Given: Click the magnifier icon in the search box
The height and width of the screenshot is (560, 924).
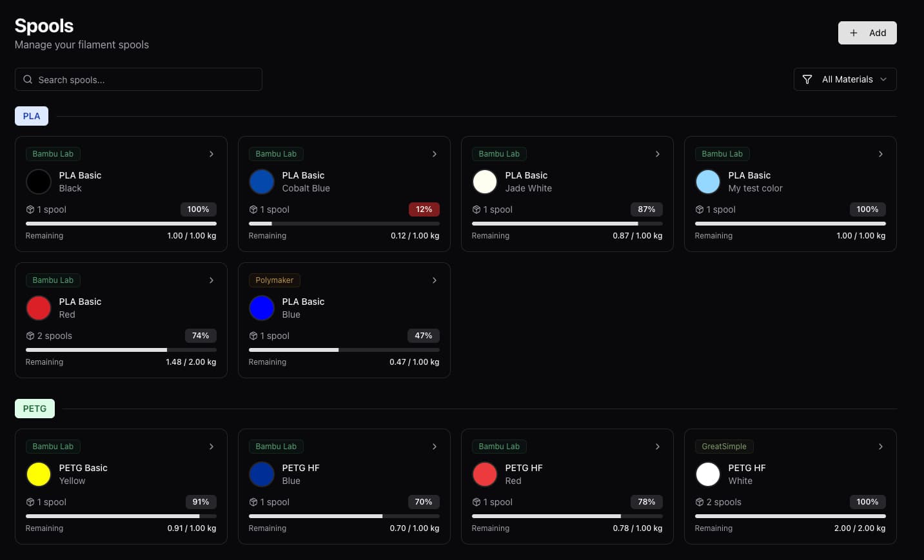Looking at the screenshot, I should (28, 80).
